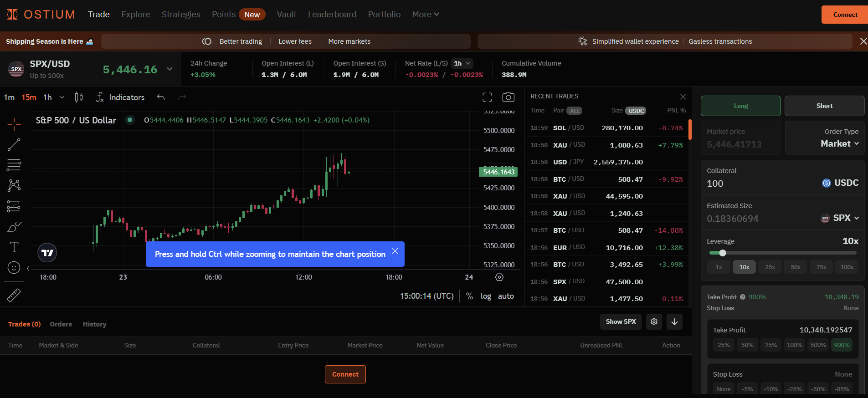This screenshot has width=868, height=398.
Task: Set leverage to 25x
Action: [x=770, y=267]
